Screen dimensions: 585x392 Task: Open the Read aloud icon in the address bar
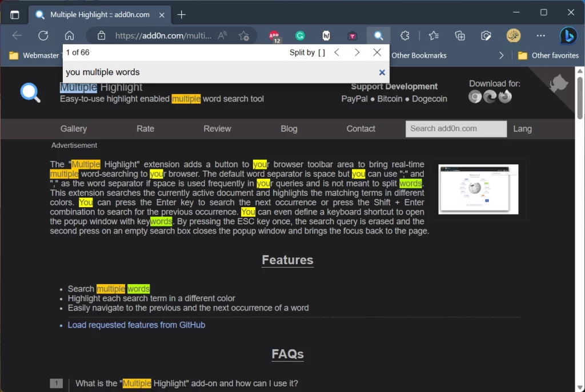(222, 36)
